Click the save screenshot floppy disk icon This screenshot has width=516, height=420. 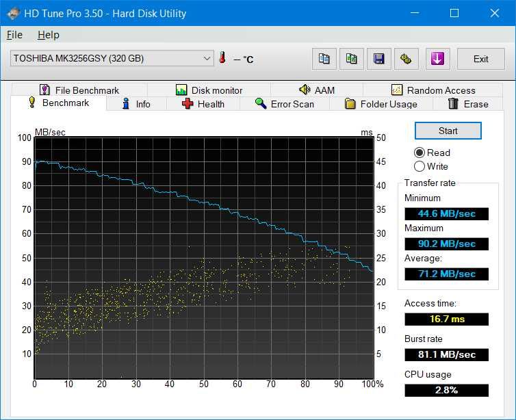(x=378, y=59)
